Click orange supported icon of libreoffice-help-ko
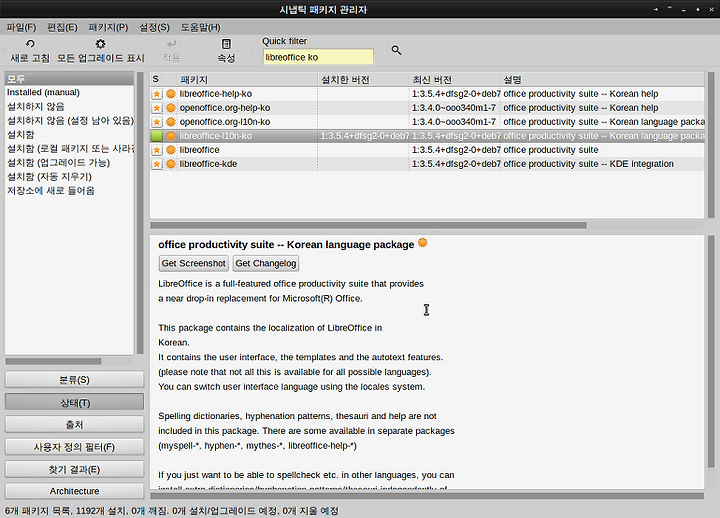 tap(171, 94)
